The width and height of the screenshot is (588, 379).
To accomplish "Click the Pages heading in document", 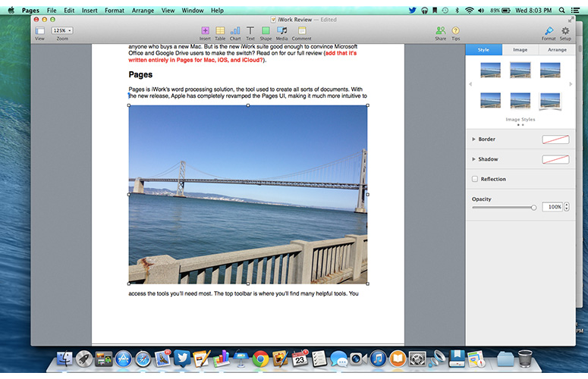I will [140, 74].
